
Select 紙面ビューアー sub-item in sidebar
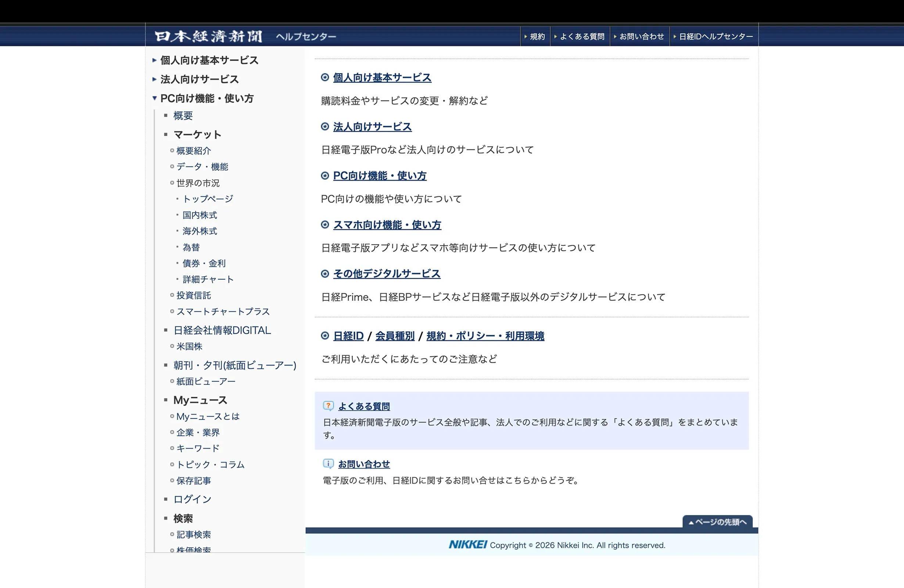(206, 381)
